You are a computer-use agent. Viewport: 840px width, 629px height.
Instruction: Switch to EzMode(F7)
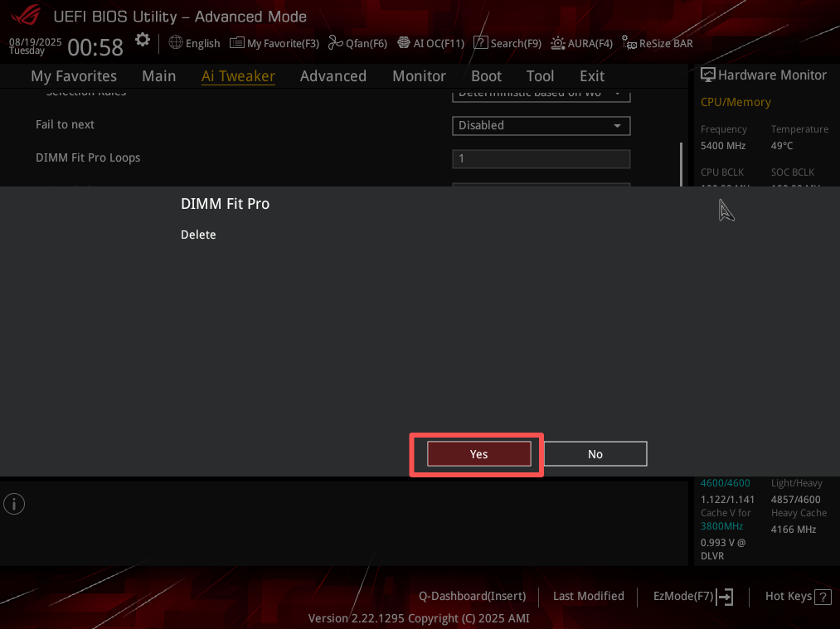point(683,596)
